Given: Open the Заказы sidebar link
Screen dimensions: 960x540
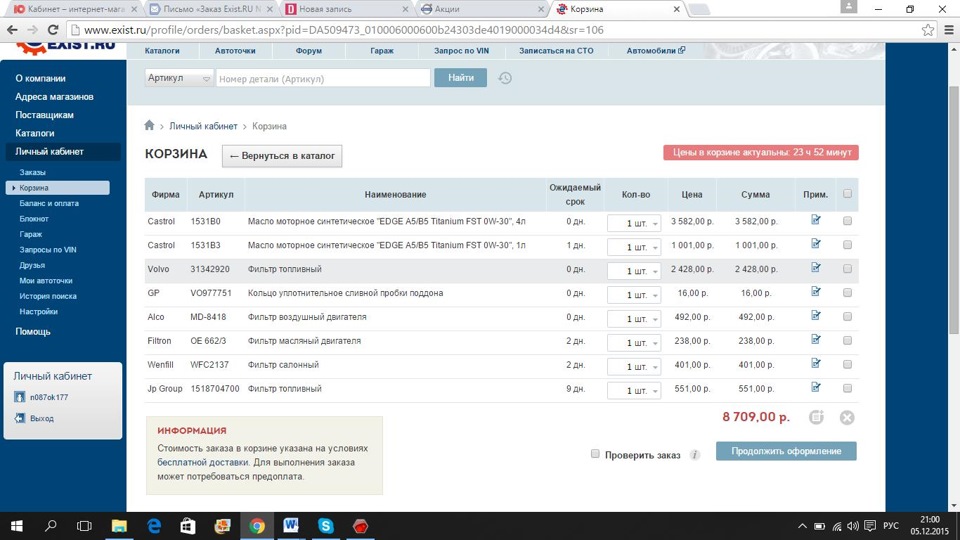Looking at the screenshot, I should coord(32,172).
